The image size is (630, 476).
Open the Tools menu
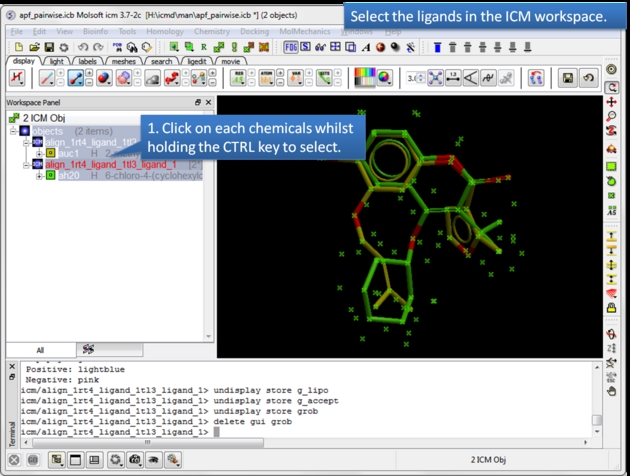pos(128,32)
